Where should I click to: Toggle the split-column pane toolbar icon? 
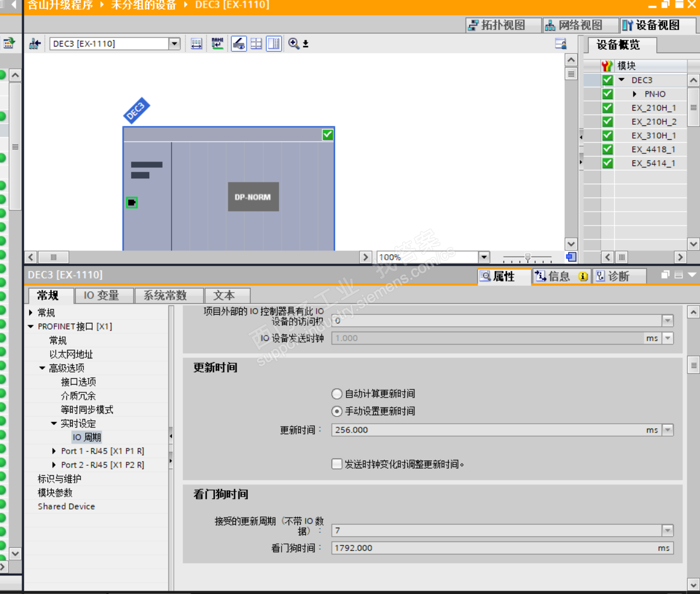[274, 44]
